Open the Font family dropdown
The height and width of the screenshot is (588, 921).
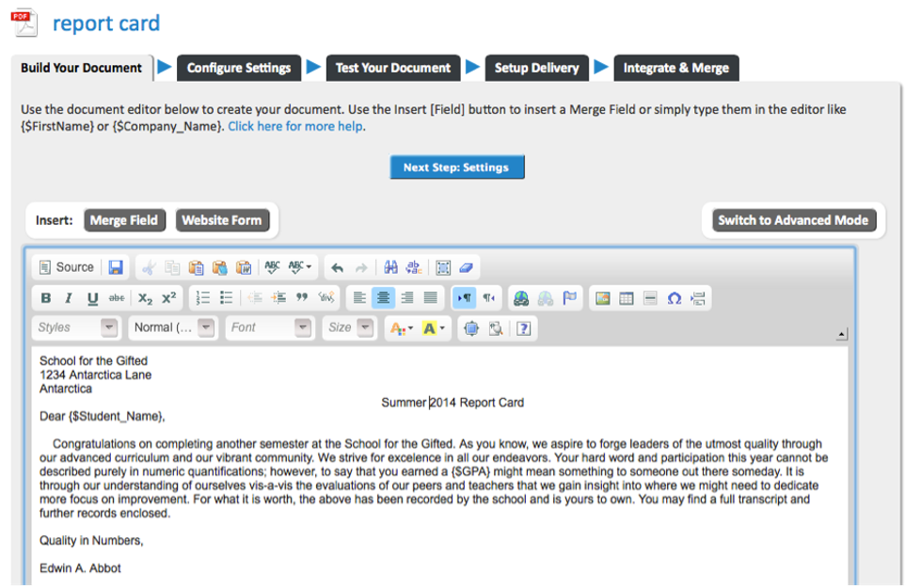[268, 327]
